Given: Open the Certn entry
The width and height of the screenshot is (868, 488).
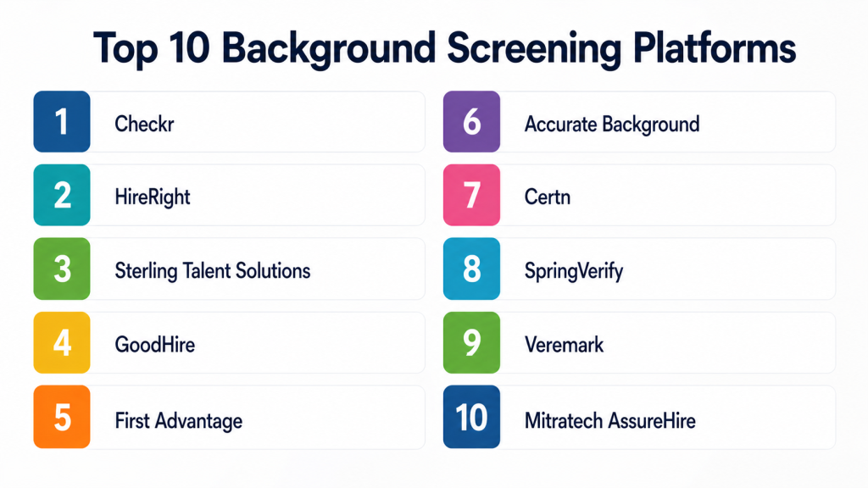Looking at the screenshot, I should pos(548,197).
